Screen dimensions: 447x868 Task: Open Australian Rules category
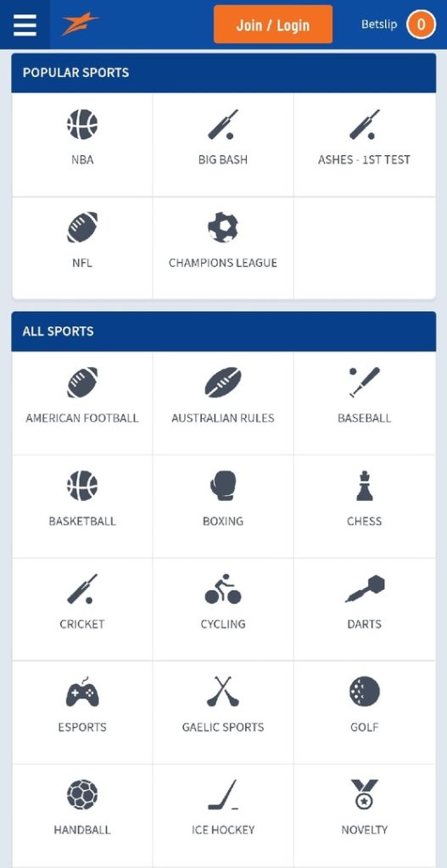point(223,403)
